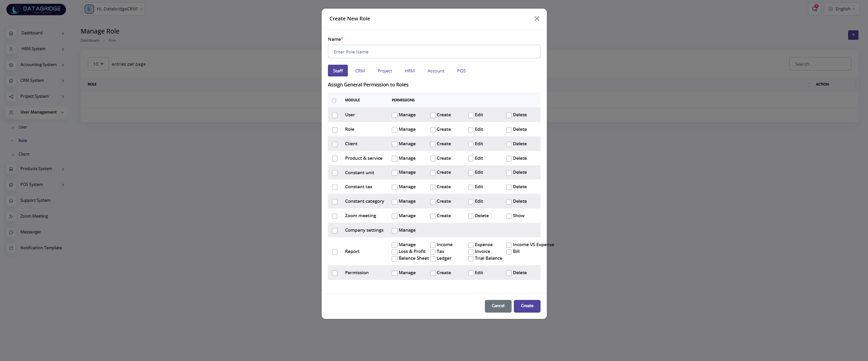Enable Edit permission for Product & service
Screen dimensions: 868x361
click(471, 159)
